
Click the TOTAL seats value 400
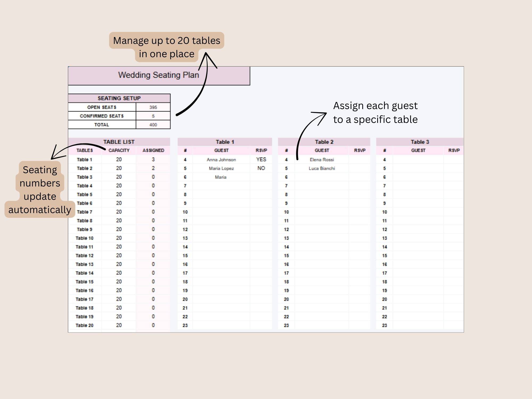tap(153, 125)
